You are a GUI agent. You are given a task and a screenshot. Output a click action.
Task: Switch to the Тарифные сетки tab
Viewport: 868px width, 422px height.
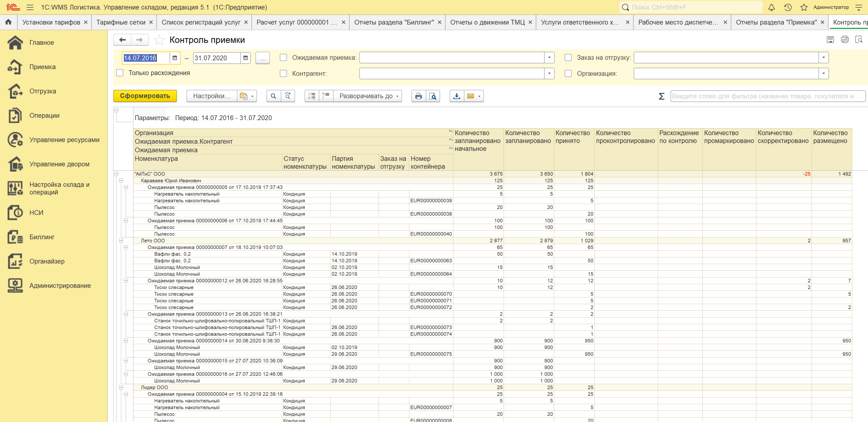[121, 22]
